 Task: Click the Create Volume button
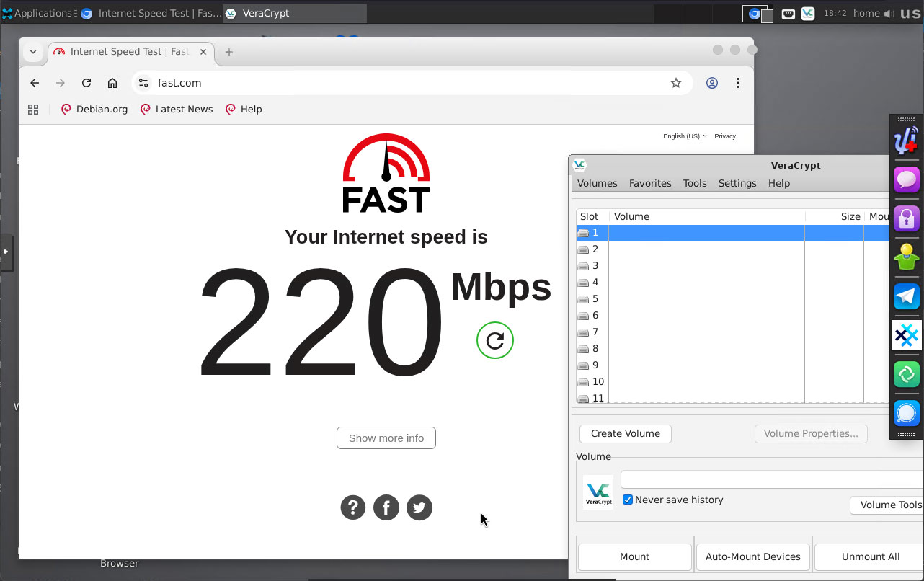point(626,433)
